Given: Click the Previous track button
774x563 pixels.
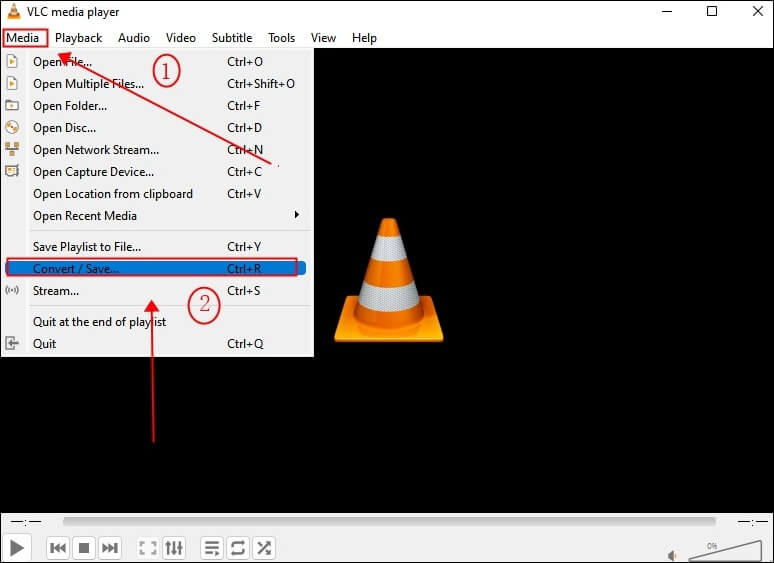Looking at the screenshot, I should (58, 548).
